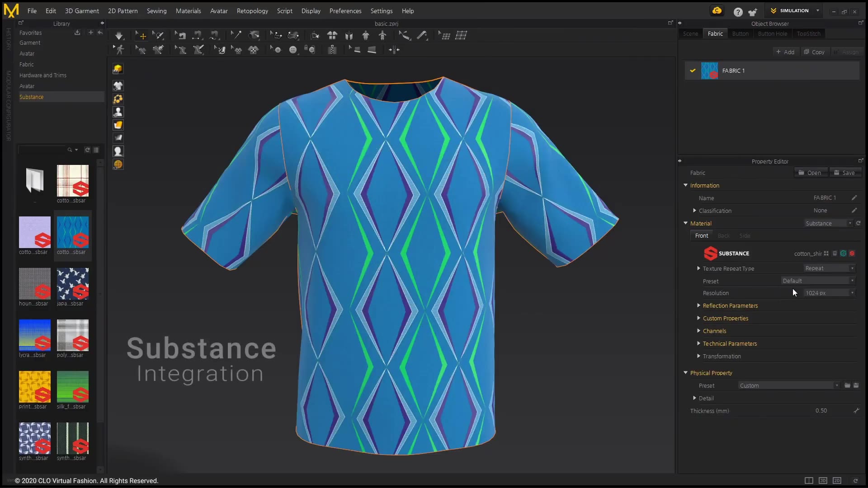Click the red Substance share icon
The image size is (868, 488).
pyautogui.click(x=852, y=253)
